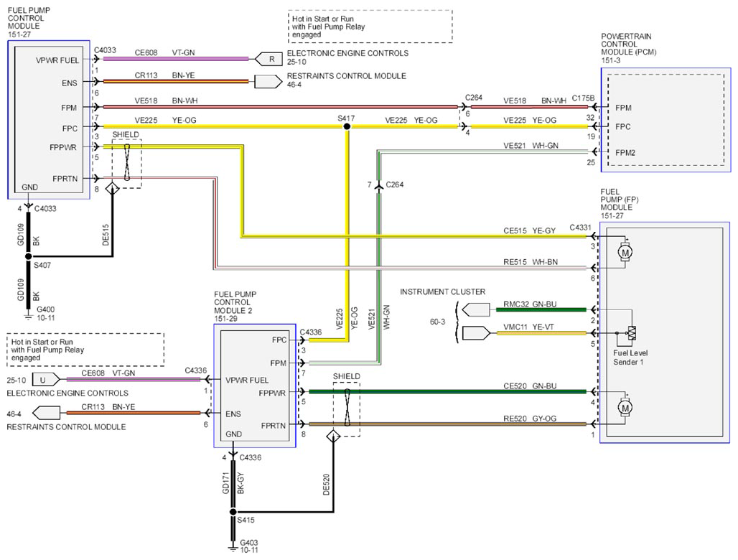Image resolution: width=738 pixels, height=560 pixels.
Task: Click the RE515 WH-BN wire label
Action: coord(531,261)
